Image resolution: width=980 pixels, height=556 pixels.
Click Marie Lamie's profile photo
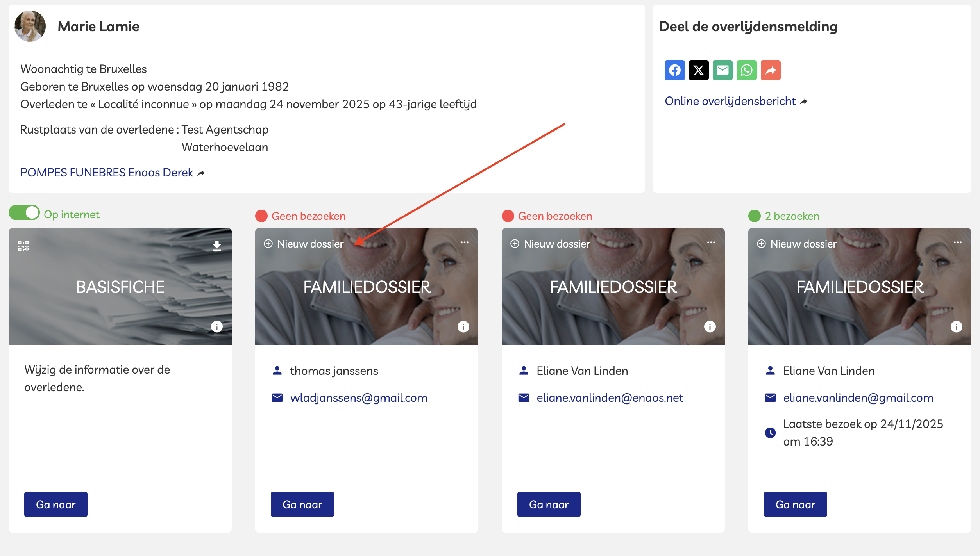(30, 26)
